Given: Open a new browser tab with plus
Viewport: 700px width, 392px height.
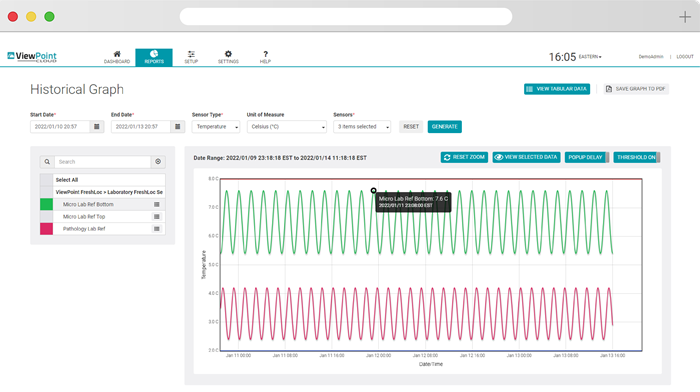Looking at the screenshot, I should (x=685, y=17).
